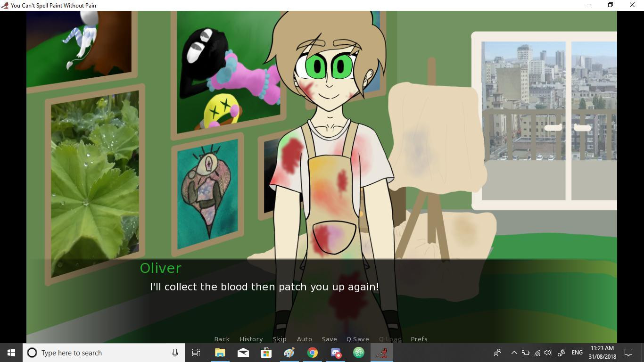
Task: Show hidden system tray icons
Action: [514, 353]
